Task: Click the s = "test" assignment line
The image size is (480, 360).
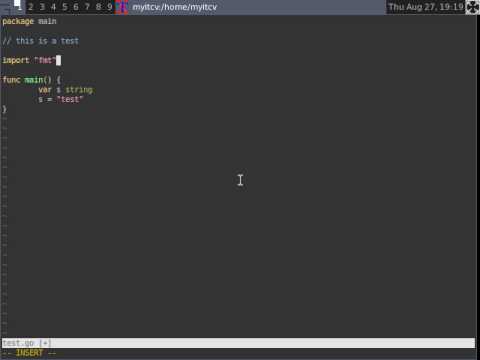Action: click(60, 99)
